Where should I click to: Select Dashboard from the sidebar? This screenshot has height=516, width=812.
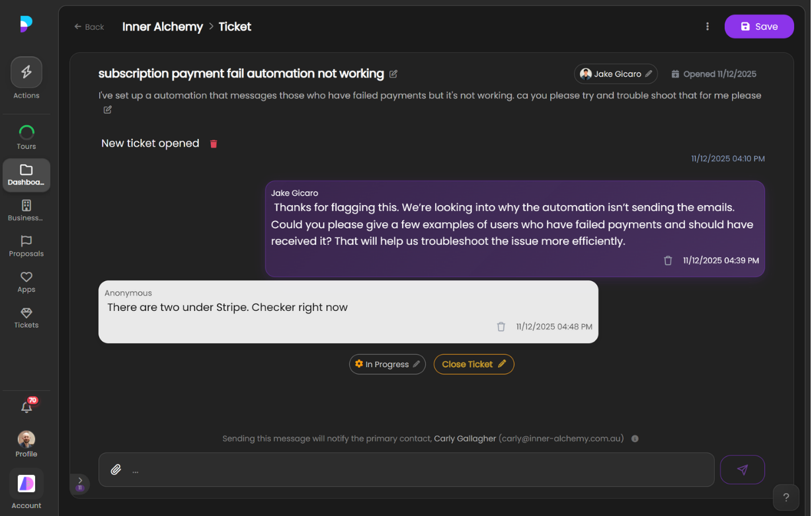click(x=26, y=171)
